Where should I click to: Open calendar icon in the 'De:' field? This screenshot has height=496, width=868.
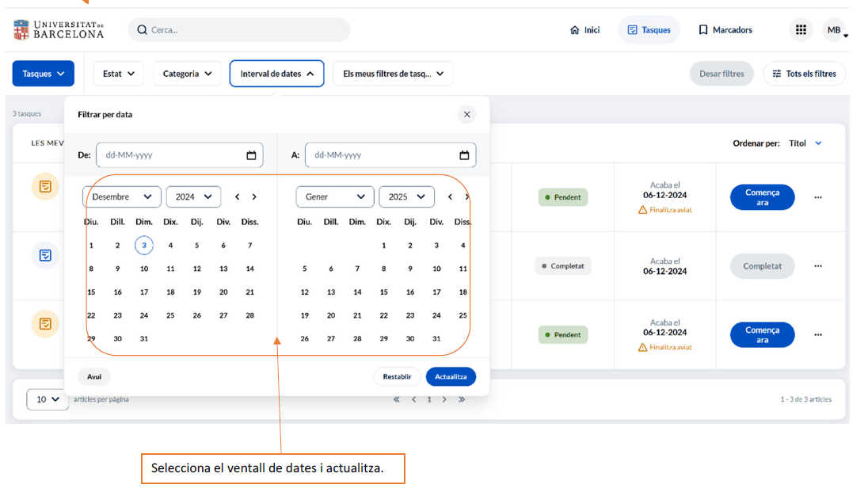click(x=251, y=155)
